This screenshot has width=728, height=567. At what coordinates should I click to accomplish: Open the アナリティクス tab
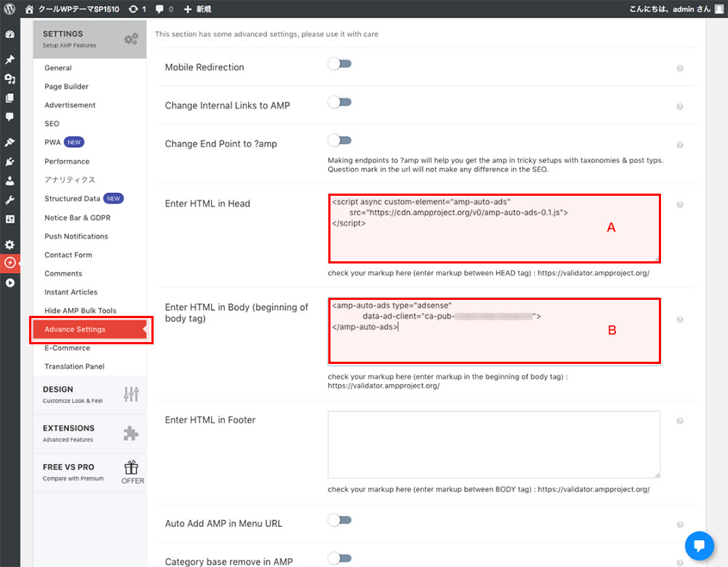coord(70,180)
